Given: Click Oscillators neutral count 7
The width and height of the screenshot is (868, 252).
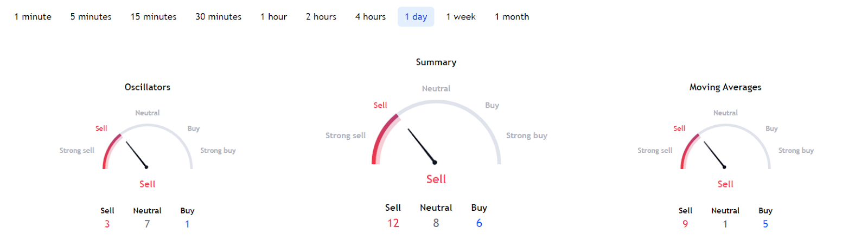Looking at the screenshot, I should [x=147, y=224].
